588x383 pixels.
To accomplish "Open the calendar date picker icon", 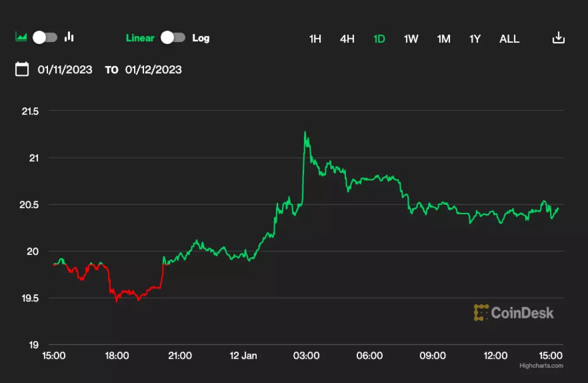I will click(22, 69).
